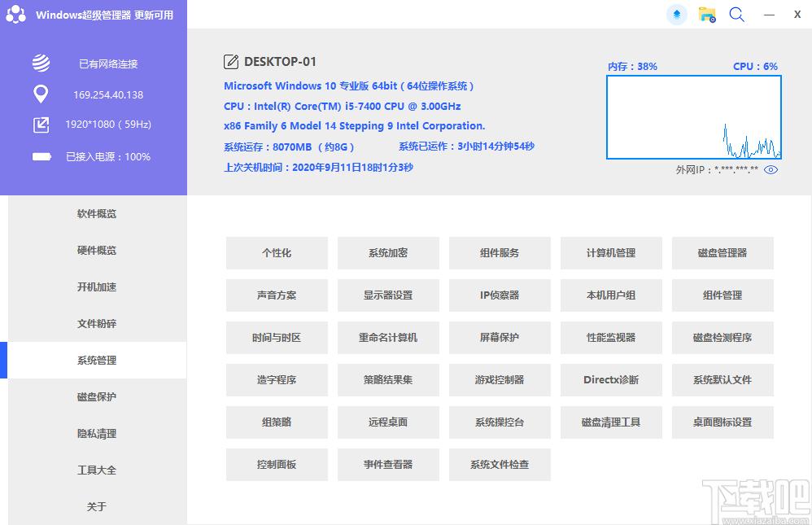Switch to 硬件概览 in sidebar
This screenshot has width=812, height=525.
pyautogui.click(x=97, y=251)
